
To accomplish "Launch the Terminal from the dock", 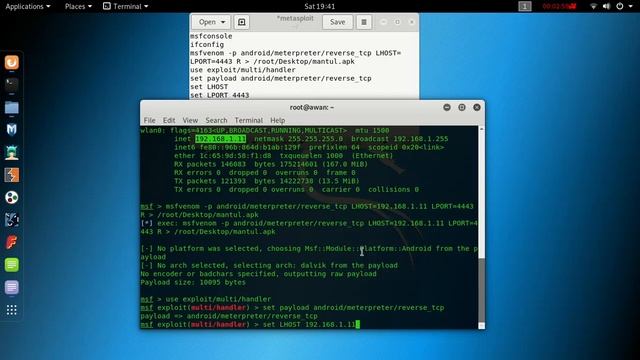I will click(11, 84).
